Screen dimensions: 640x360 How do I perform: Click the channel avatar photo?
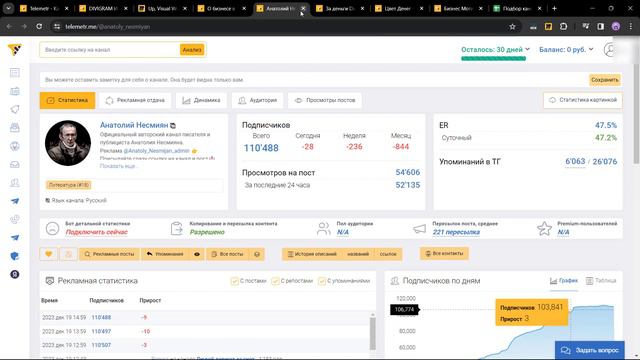(68, 143)
